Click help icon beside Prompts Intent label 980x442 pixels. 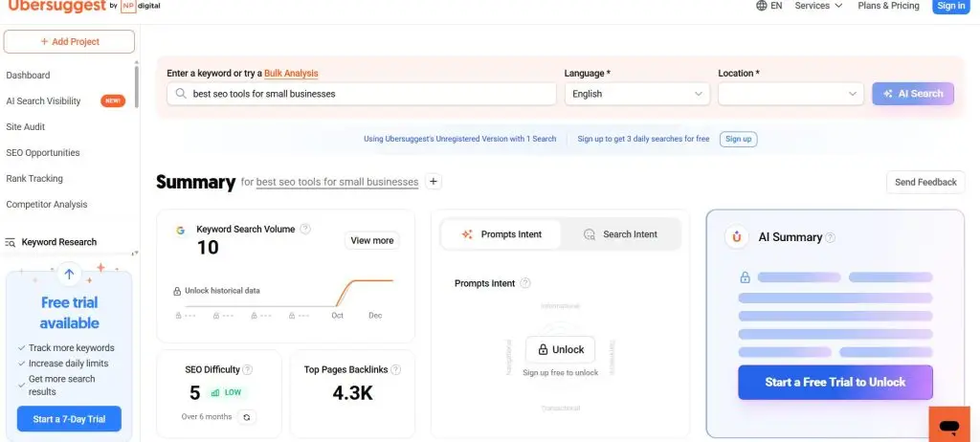coord(525,283)
